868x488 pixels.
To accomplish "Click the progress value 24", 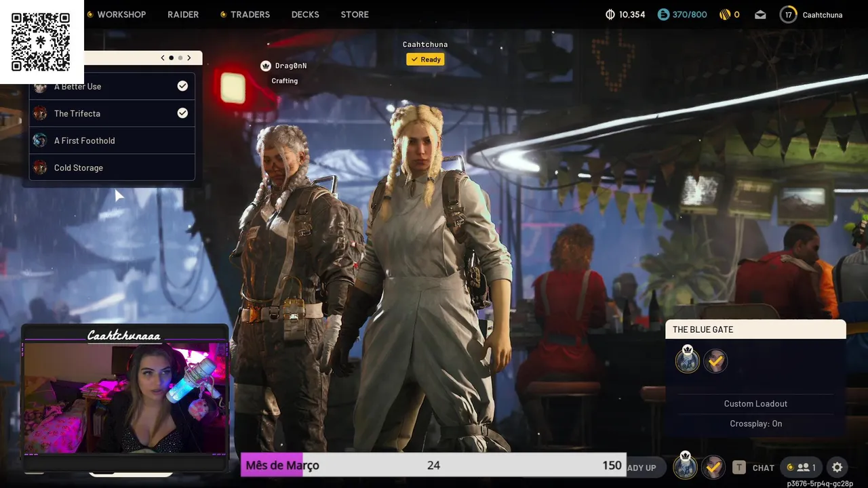I will 433,465.
